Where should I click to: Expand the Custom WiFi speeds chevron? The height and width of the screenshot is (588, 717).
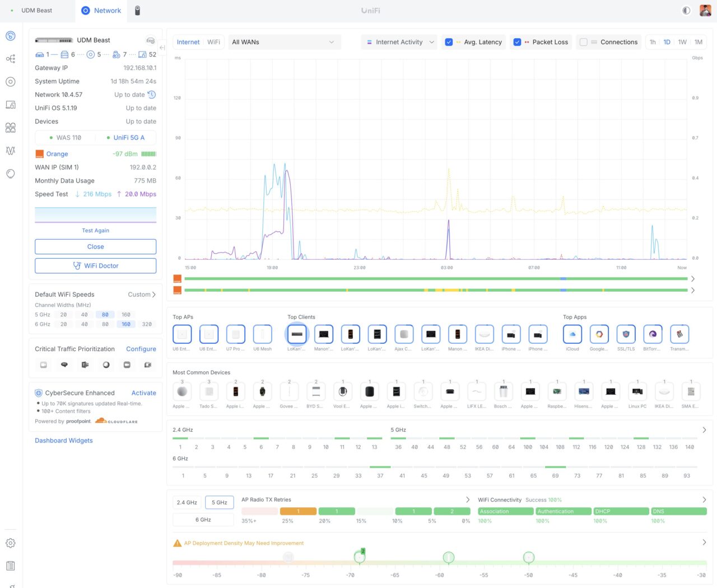point(154,295)
